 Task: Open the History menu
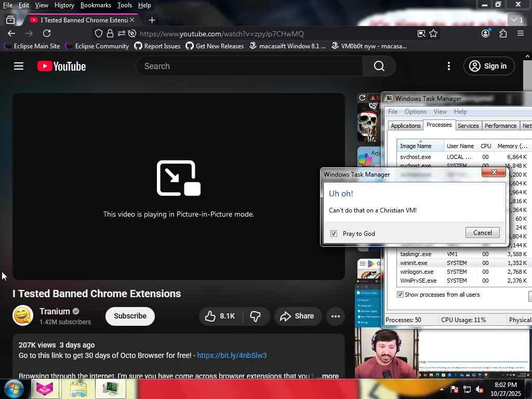[x=64, y=5]
